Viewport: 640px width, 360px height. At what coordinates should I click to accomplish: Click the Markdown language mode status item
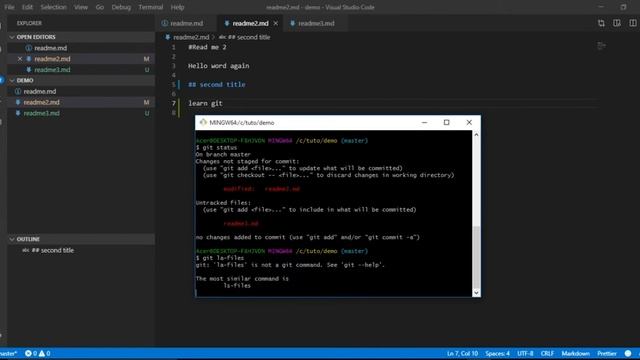coord(576,353)
